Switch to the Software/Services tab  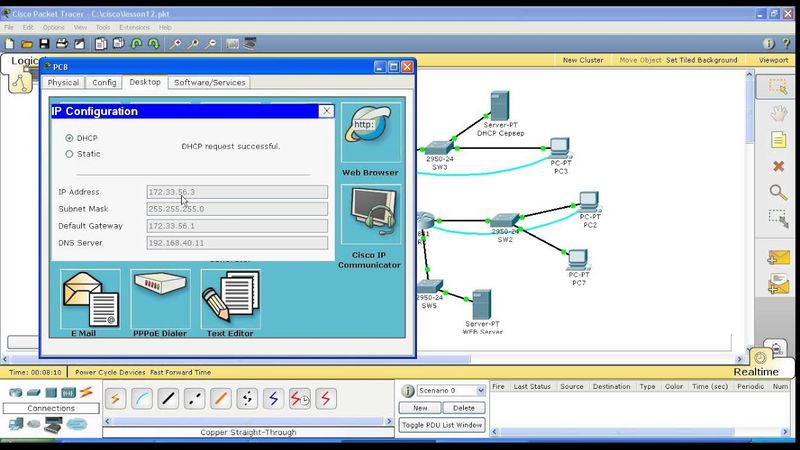tap(210, 82)
